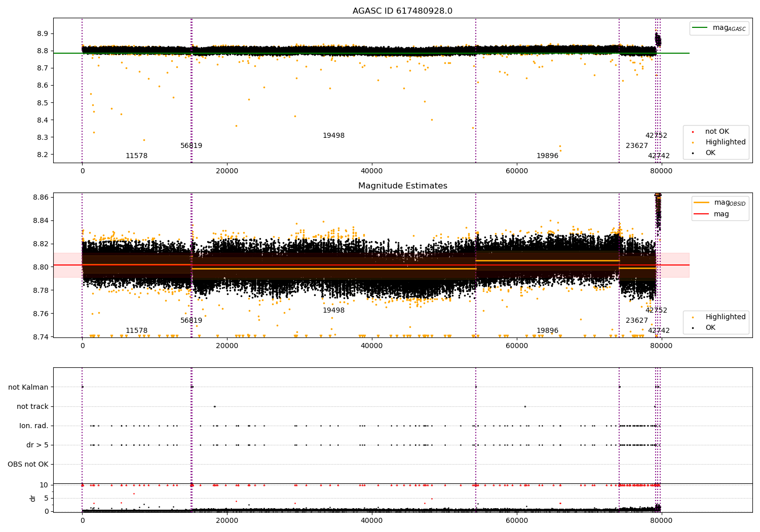Click obsid label 56819 in the Magnitude Estimates plot
This screenshot has height=532, width=760.
(x=191, y=321)
